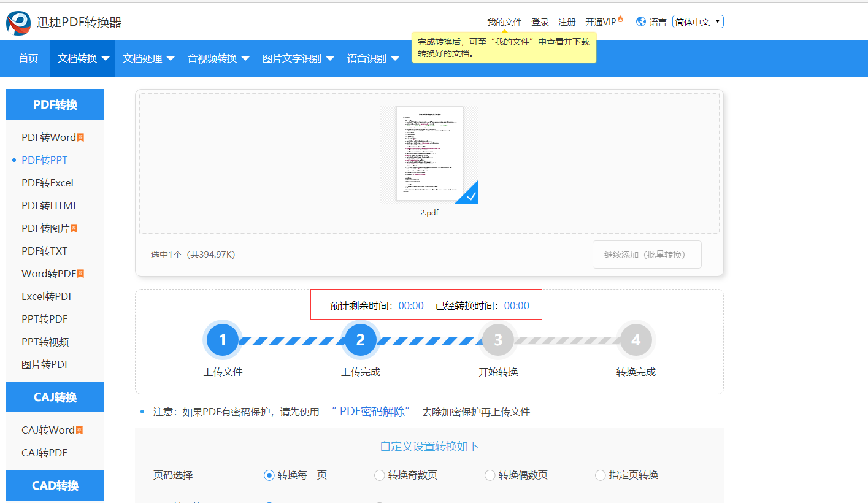Click the 选中1个（共394.97K）text
The image size is (868, 503).
[193, 255]
